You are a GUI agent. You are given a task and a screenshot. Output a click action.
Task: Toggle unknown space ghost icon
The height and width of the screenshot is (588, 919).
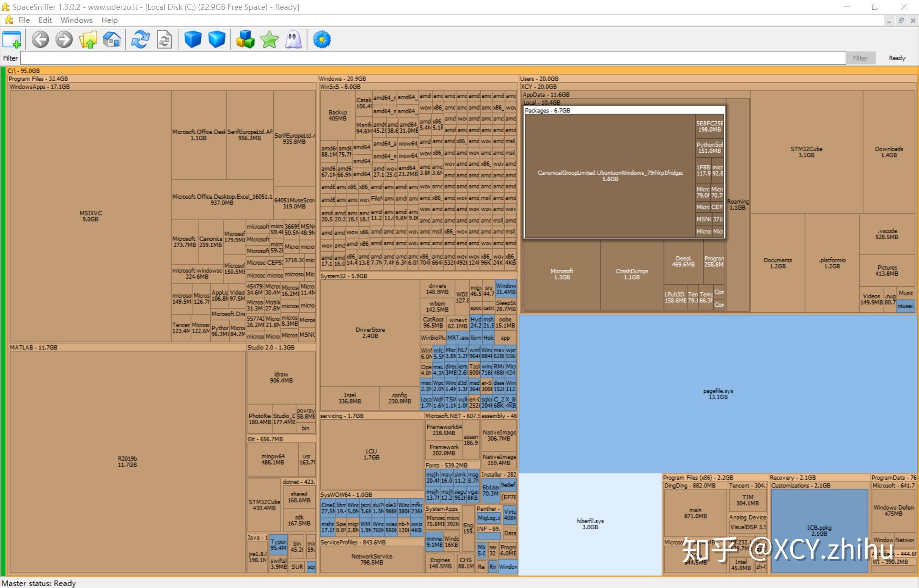293,39
